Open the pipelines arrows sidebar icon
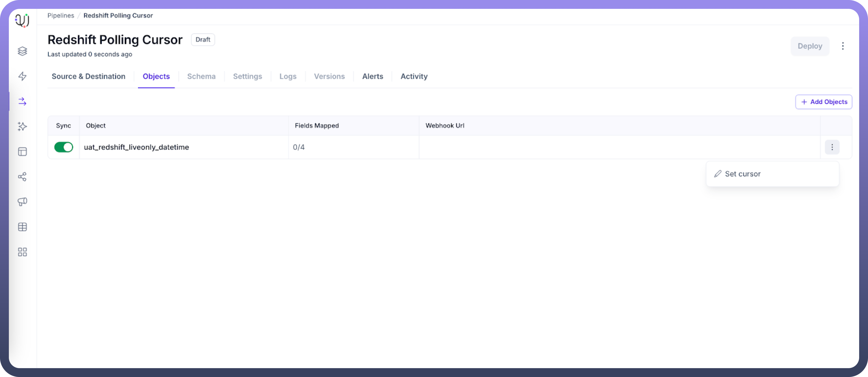 click(22, 101)
